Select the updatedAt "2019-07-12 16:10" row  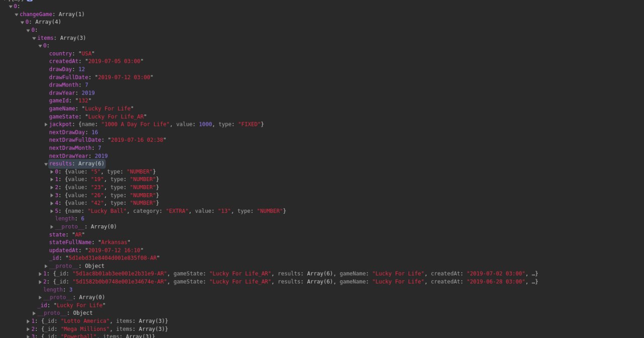(96, 250)
